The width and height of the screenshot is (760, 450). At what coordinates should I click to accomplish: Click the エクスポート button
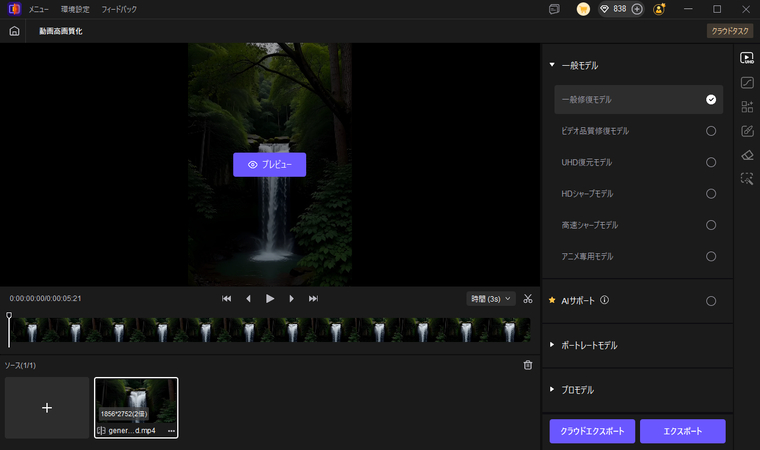tap(682, 431)
